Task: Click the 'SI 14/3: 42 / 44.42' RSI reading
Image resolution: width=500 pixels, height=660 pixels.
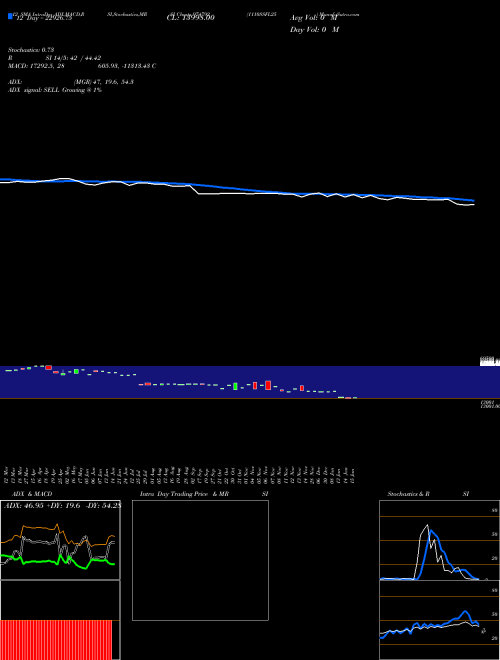Action: tap(73, 58)
